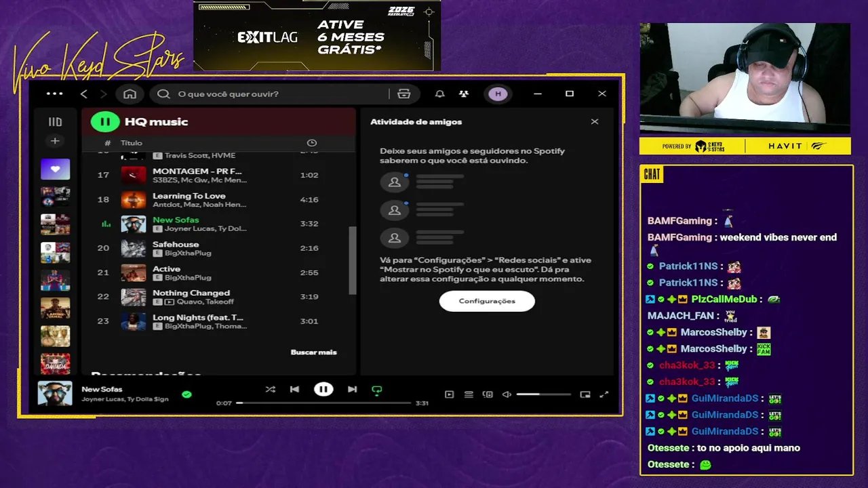Open the Liked Songs heart playlist
This screenshot has height=488, width=868.
point(55,169)
